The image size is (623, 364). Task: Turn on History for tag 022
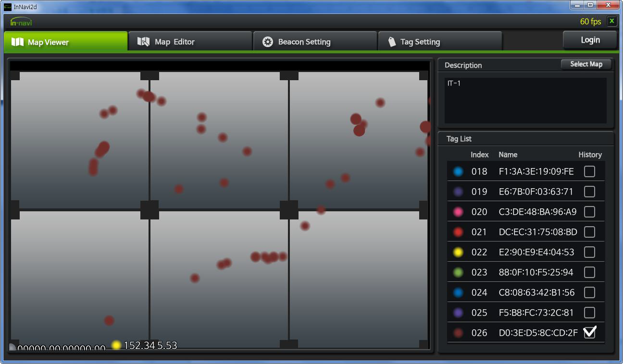pyautogui.click(x=589, y=252)
